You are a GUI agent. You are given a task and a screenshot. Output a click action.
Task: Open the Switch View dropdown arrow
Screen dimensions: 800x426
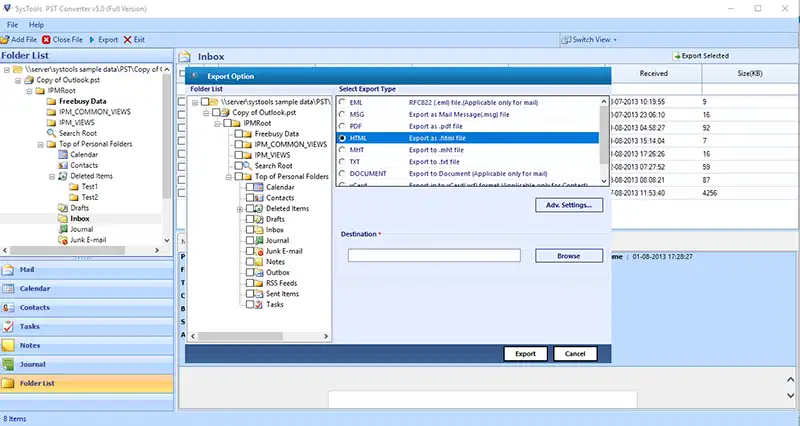615,40
